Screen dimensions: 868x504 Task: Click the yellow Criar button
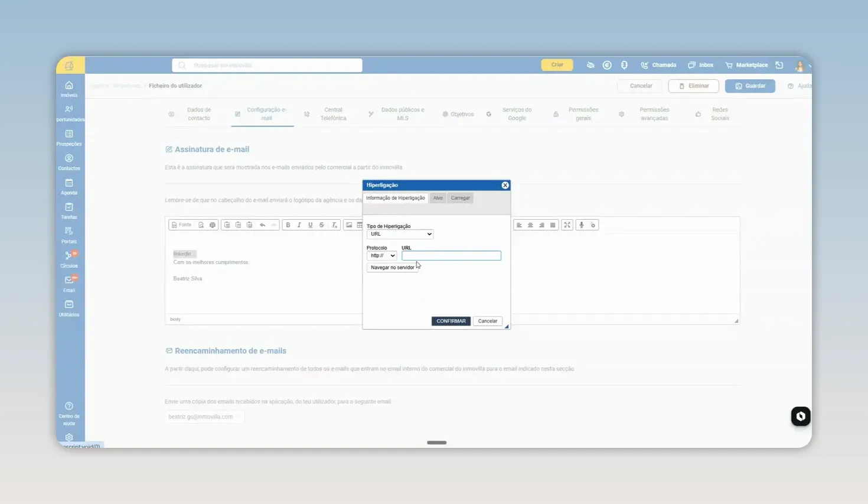[x=557, y=65]
